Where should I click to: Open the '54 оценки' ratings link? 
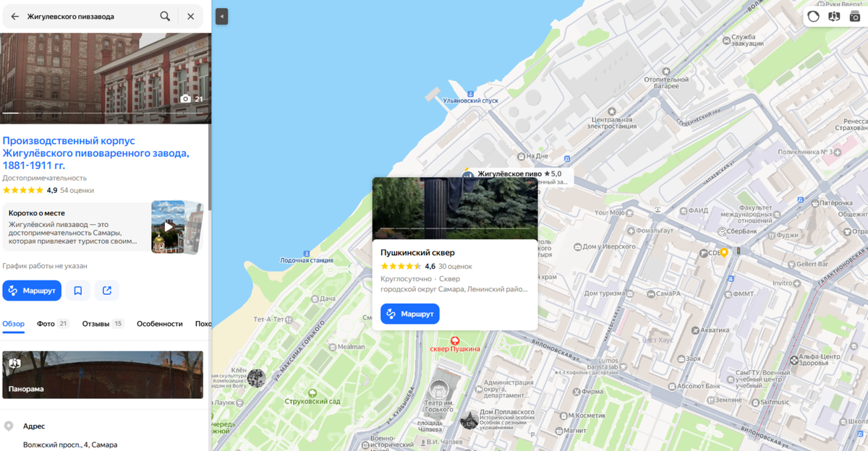(x=77, y=190)
